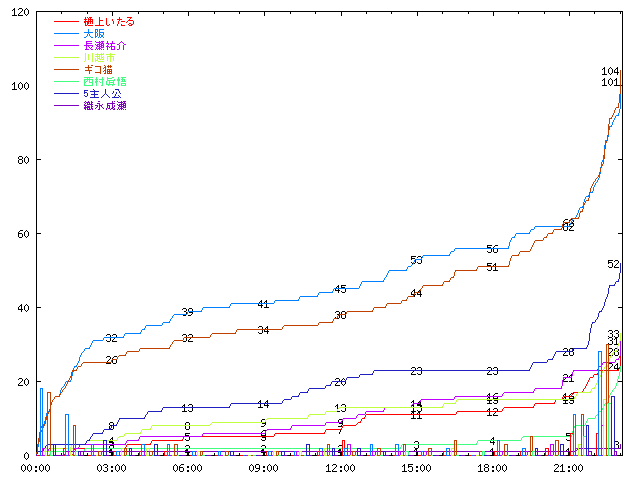Image resolution: width=640 pixels, height=480 pixels.
Task: Click the red 樋上いたる legend entry
Action: pos(108,22)
